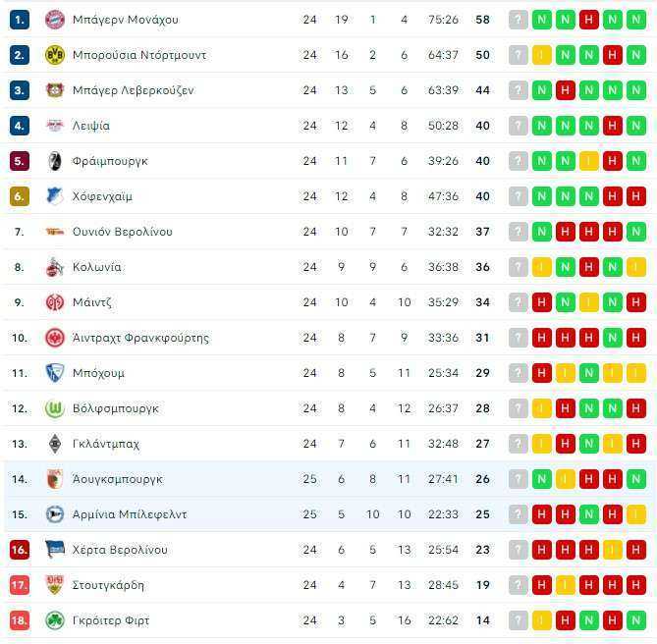
Task: Click the RB Leipzig logo
Action: (55, 126)
